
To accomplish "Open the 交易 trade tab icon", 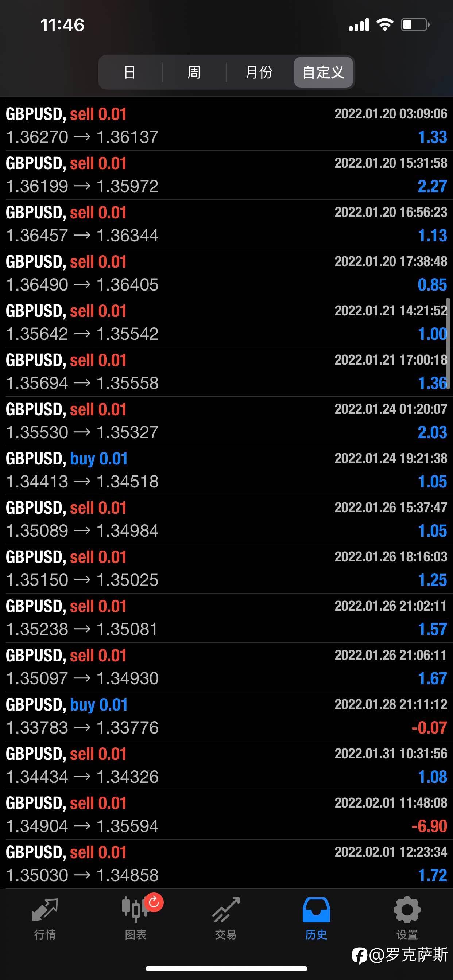I will [x=226, y=910].
